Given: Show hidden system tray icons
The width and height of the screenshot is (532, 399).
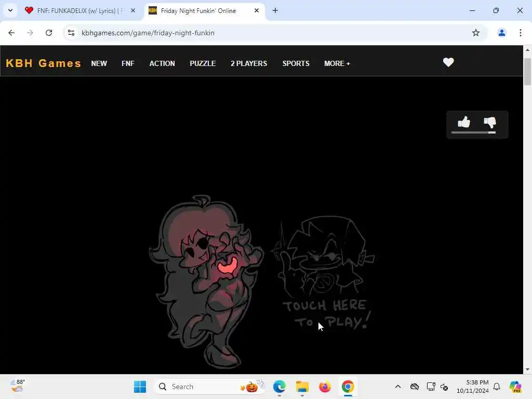Looking at the screenshot, I should coord(398,387).
